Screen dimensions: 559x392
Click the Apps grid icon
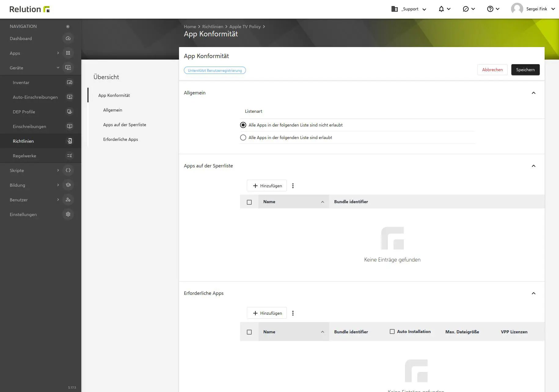click(x=68, y=53)
